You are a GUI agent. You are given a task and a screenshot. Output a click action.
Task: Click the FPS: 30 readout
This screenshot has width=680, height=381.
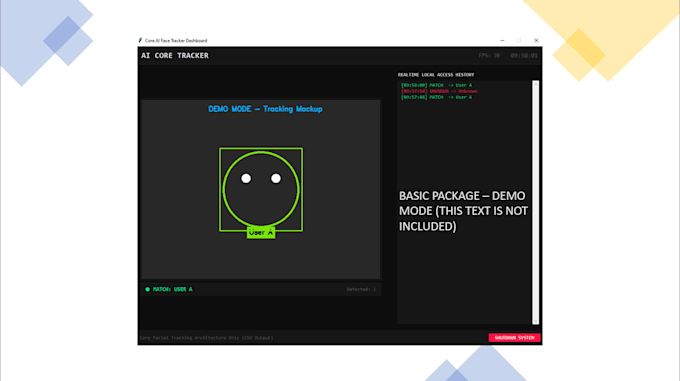489,55
